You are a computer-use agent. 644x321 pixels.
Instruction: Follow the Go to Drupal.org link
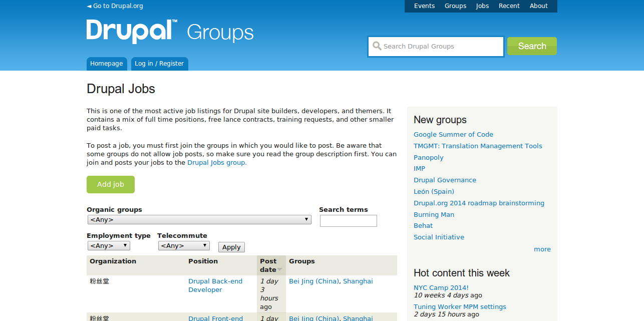click(x=115, y=6)
